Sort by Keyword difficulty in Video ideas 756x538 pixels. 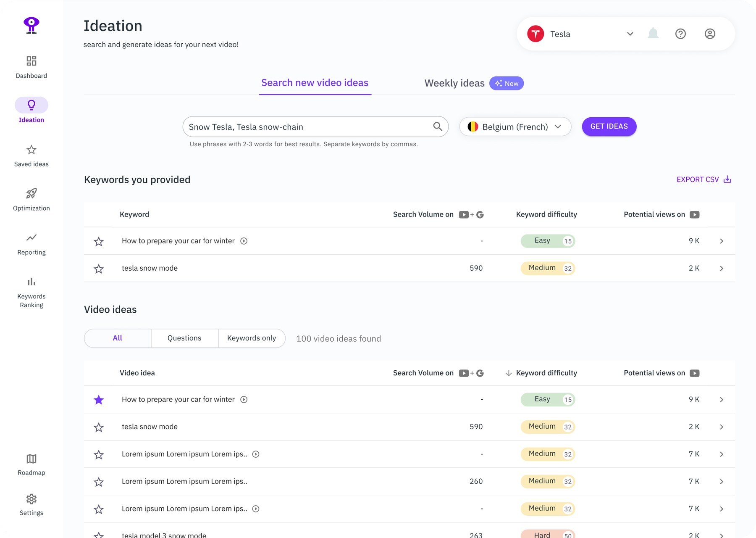[541, 373]
